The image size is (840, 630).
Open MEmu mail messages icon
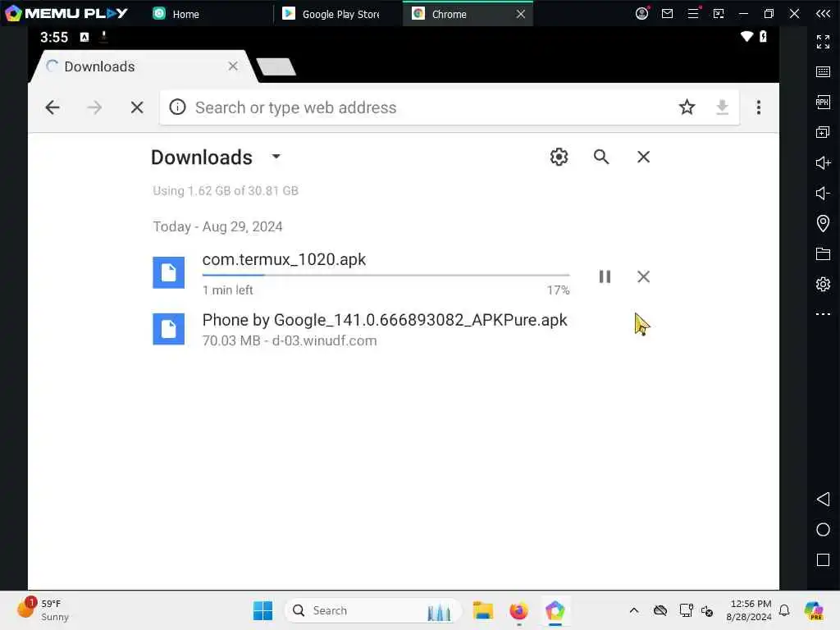(x=667, y=13)
